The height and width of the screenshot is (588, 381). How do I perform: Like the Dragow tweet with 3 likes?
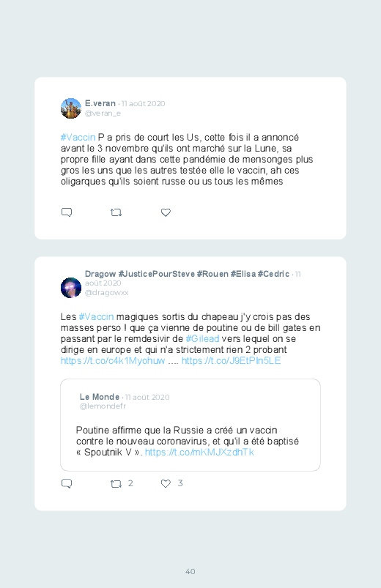[x=166, y=484]
